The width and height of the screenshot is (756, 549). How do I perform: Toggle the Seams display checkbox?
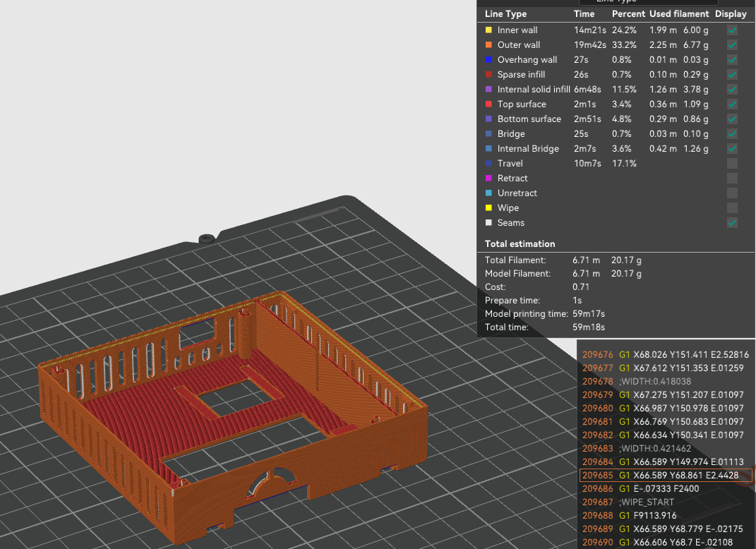[732, 223]
